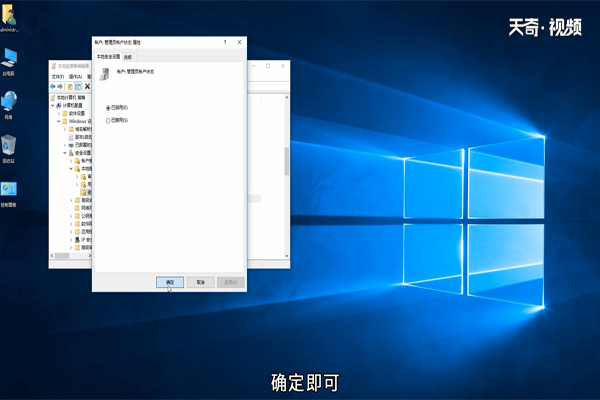The image size is (600, 400).
Task: Select the Windows 设置 folder icon
Action: tap(65, 121)
